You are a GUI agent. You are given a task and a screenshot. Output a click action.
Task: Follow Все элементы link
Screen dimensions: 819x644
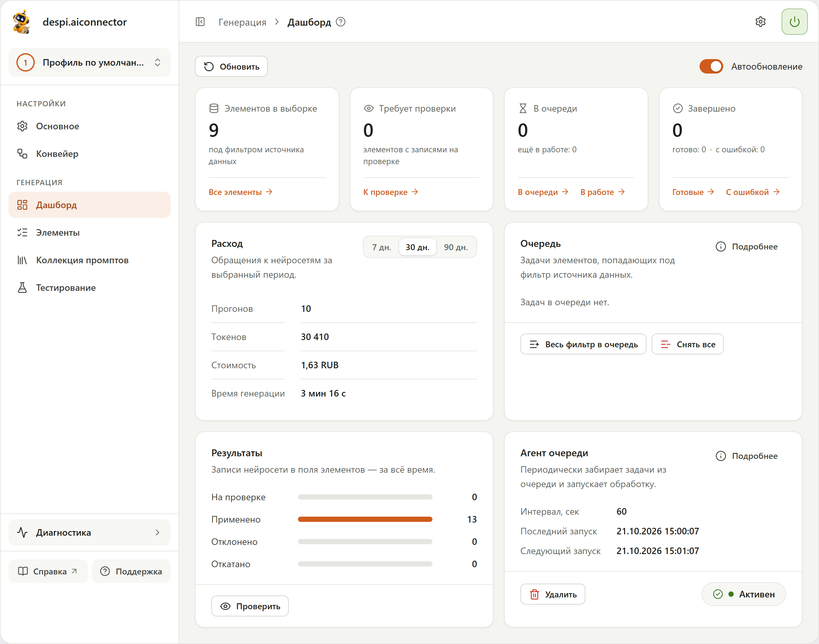point(241,192)
